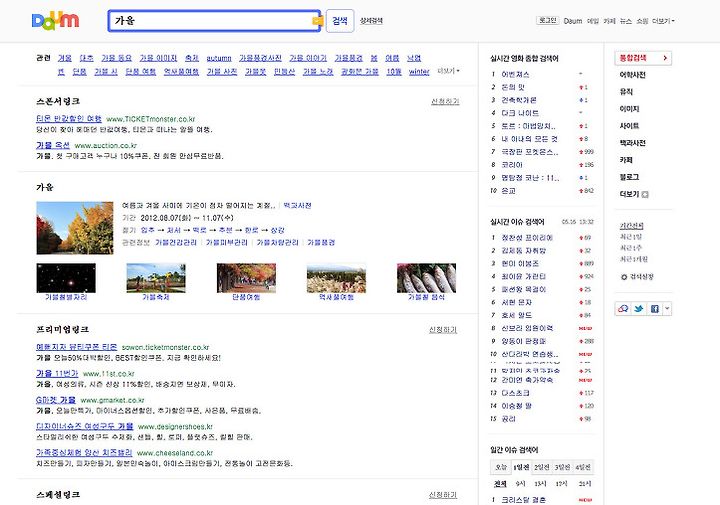Expand 더보기 box icon in right sidebar
Viewport: 720px width, 505px height.
pyautogui.click(x=645, y=195)
